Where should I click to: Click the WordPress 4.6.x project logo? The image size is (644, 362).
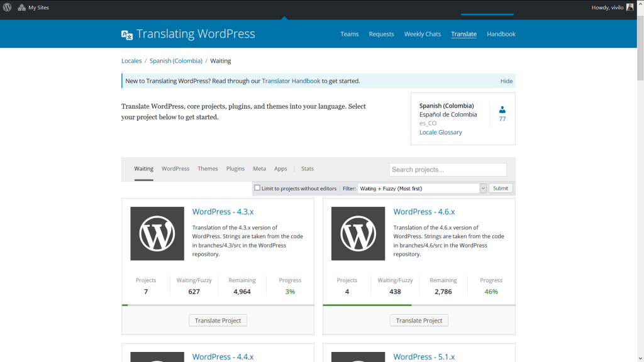pyautogui.click(x=358, y=234)
